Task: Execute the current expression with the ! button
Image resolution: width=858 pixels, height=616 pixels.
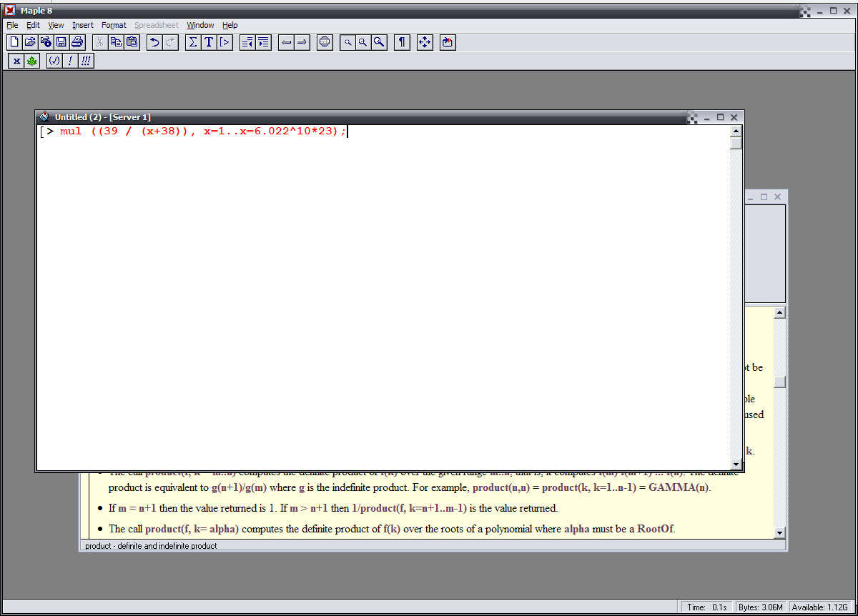Action: 70,61
